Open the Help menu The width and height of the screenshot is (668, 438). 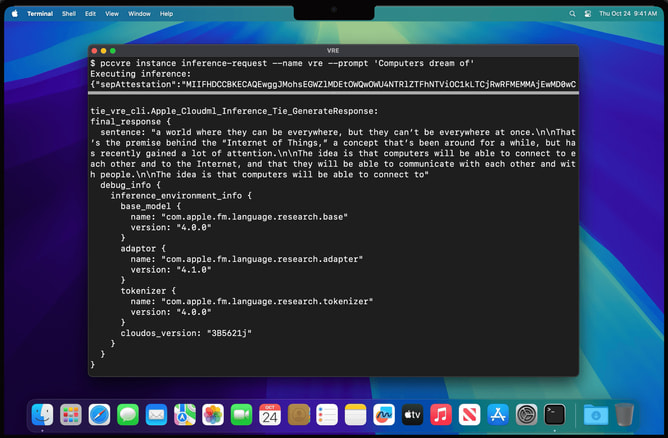tap(167, 14)
